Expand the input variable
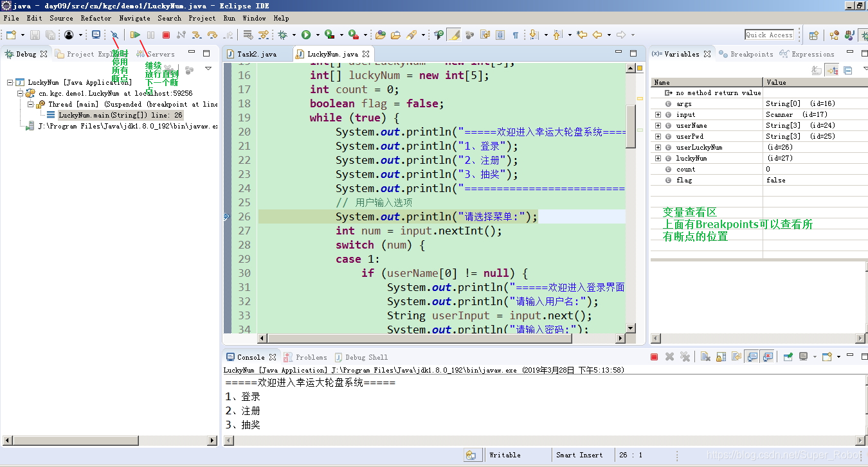Viewport: 868px width, 467px height. [x=658, y=114]
